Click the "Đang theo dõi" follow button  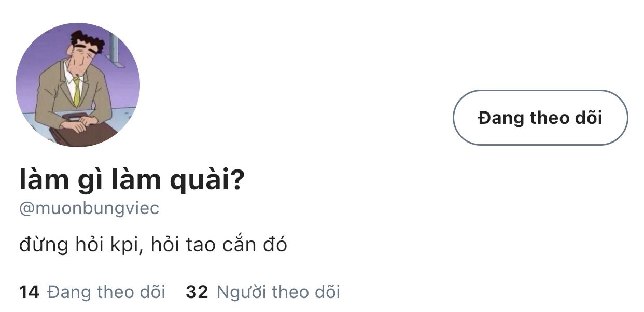coord(540,118)
